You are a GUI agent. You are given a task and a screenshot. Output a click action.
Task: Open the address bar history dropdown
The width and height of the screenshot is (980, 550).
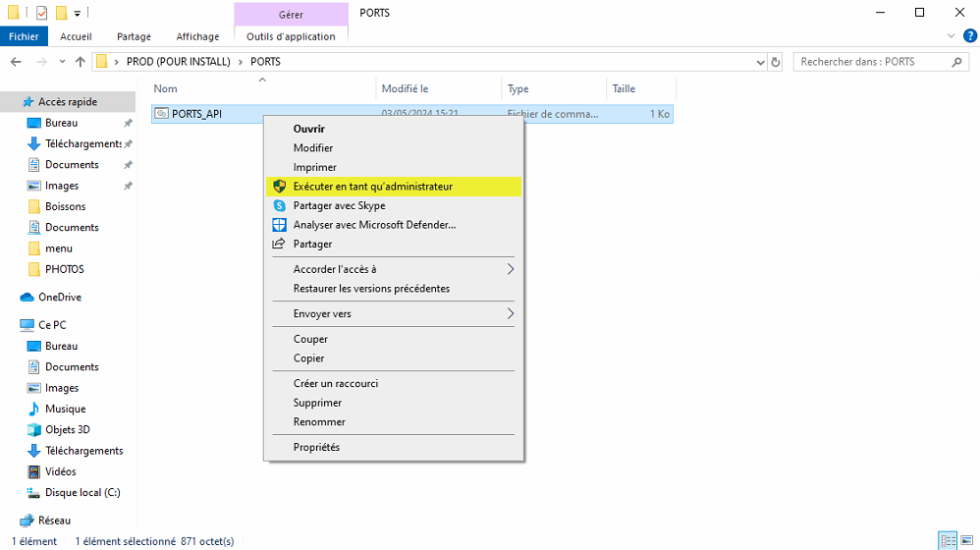point(759,62)
